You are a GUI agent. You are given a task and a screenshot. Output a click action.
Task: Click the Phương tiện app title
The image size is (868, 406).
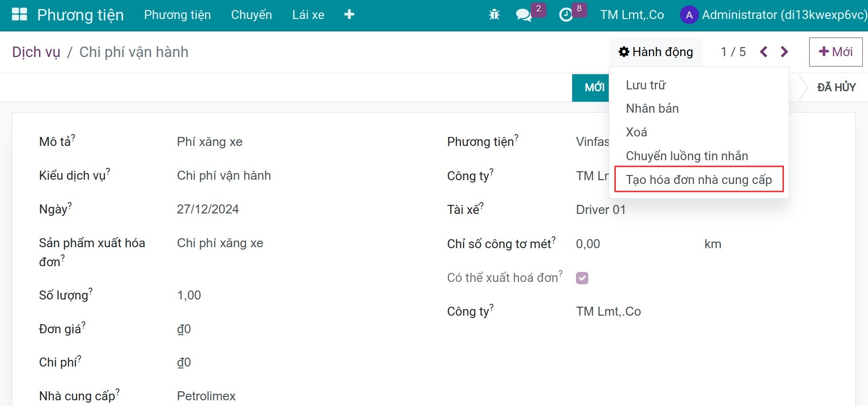(x=80, y=15)
